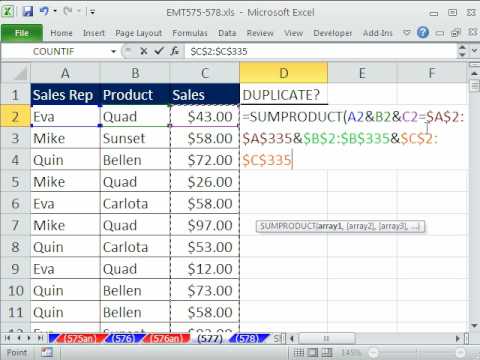Image resolution: width=480 pixels, height=360 pixels.
Task: Click the Sales Rep header cell
Action: 65,95
